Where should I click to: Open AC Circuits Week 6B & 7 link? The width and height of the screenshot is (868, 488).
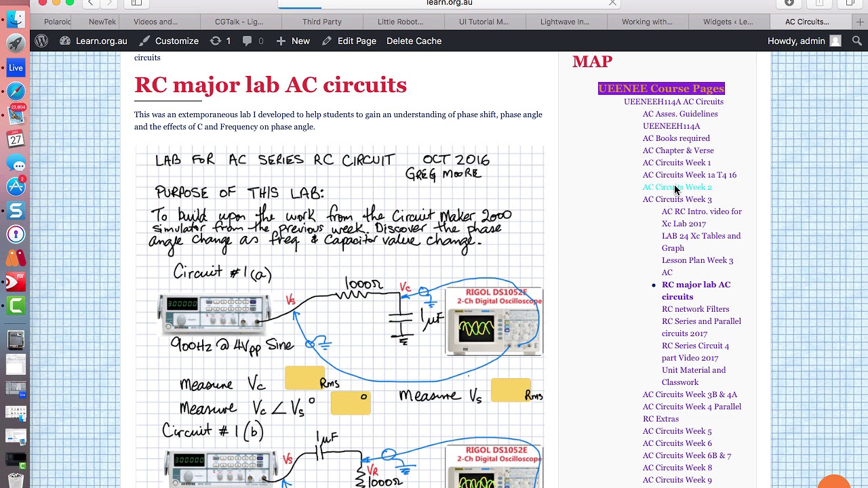point(687,455)
